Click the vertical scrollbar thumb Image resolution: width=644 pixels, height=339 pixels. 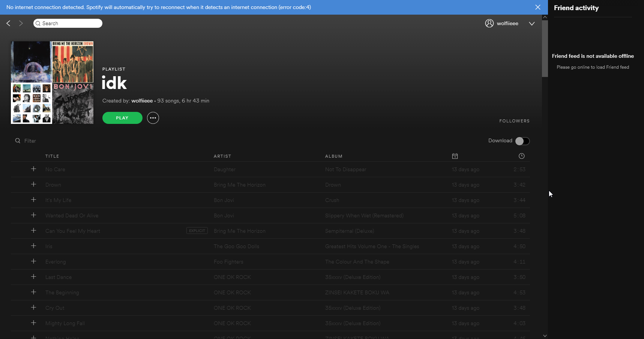click(545, 49)
